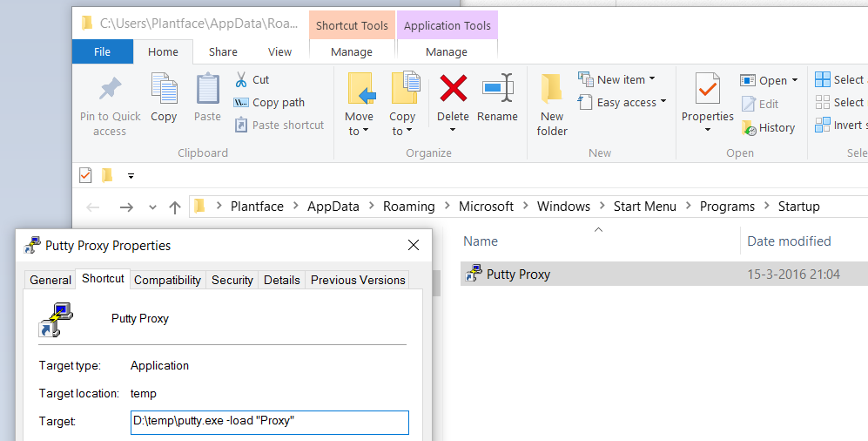The height and width of the screenshot is (441, 868).
Task: Switch to the Share ribbon tab
Action: (223, 51)
